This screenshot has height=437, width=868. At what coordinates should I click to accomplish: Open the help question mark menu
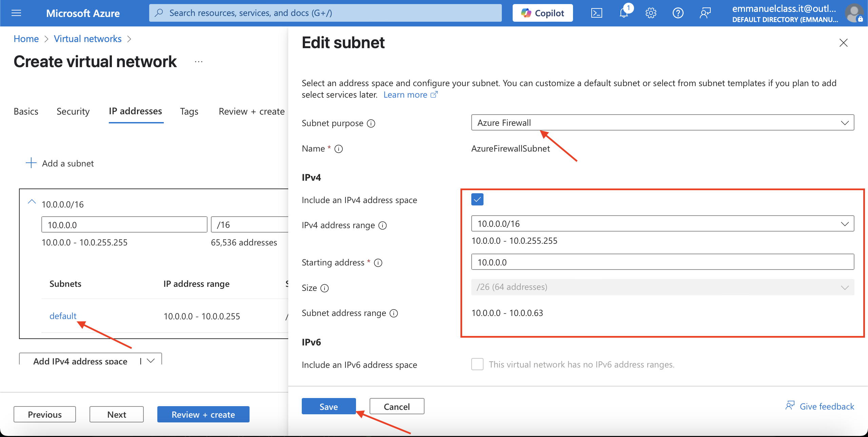678,13
